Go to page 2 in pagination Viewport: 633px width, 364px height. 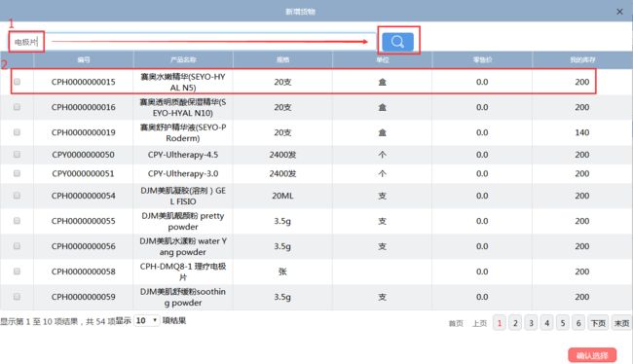[515, 323]
